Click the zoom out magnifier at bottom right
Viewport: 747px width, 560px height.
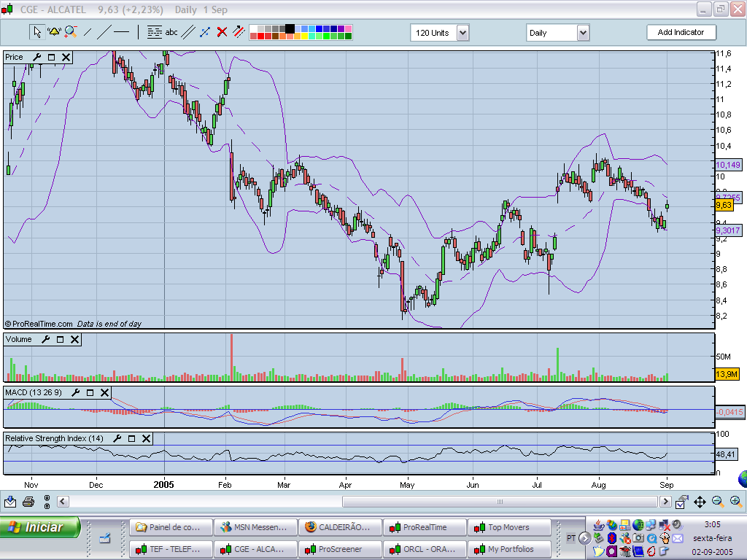click(718, 502)
